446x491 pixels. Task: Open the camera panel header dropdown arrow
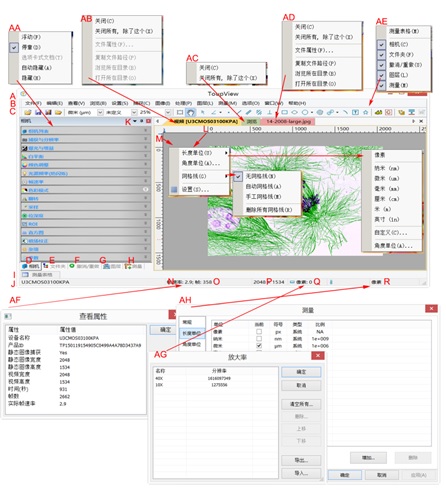click(135, 121)
